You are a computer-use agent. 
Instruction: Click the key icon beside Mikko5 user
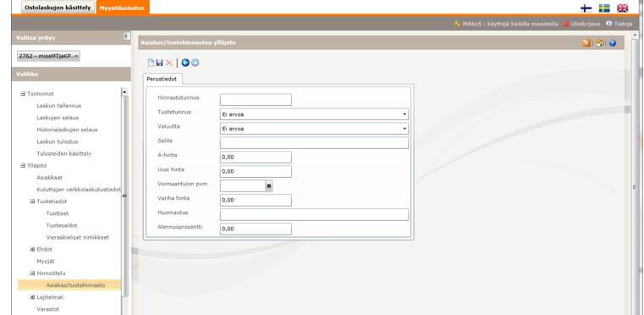457,24
